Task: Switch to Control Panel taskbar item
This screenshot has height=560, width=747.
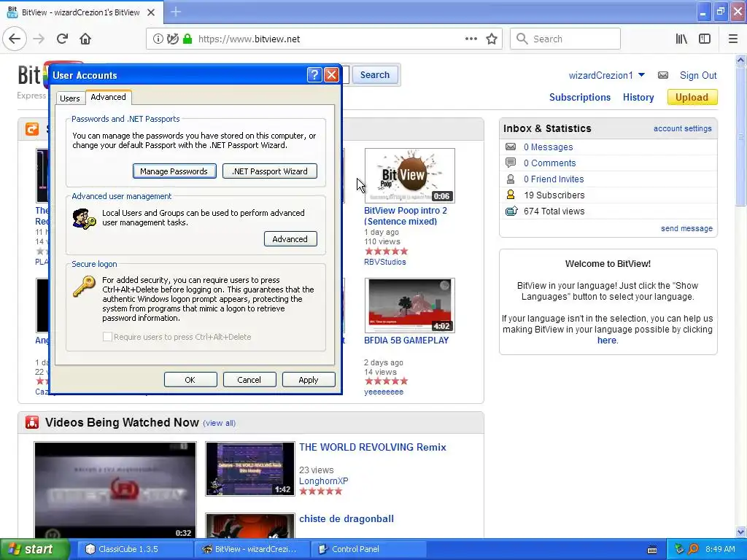Action: (x=367, y=549)
